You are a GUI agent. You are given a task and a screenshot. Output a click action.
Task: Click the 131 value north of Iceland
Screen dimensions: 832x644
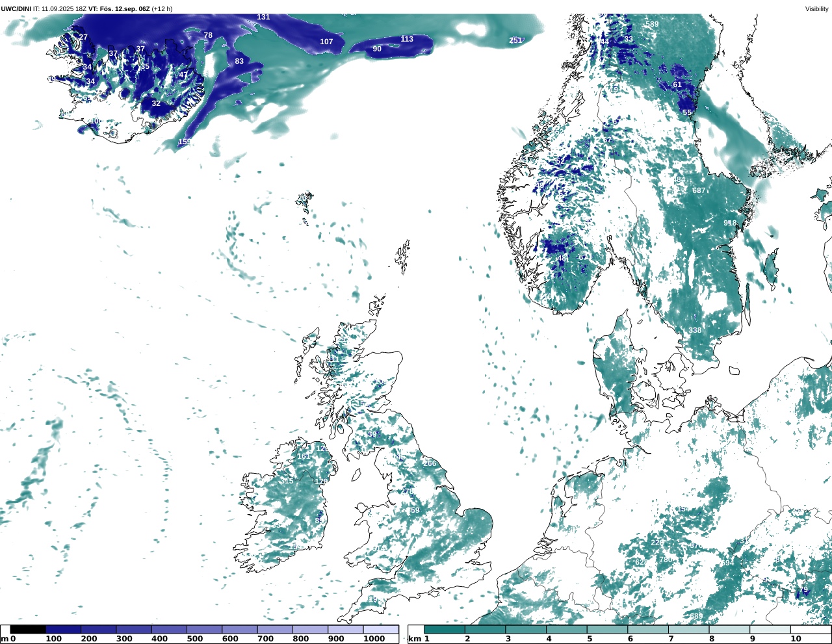click(x=263, y=17)
